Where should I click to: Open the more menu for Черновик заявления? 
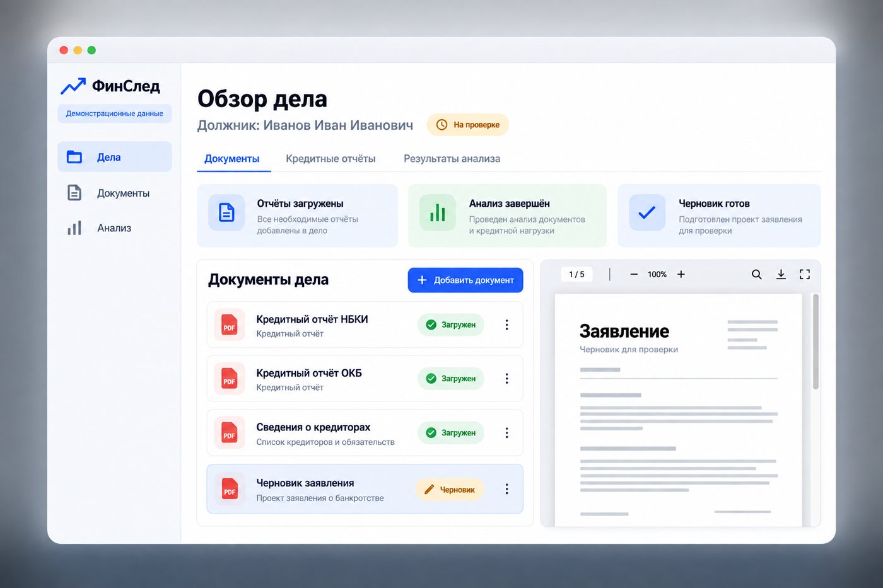click(x=506, y=489)
